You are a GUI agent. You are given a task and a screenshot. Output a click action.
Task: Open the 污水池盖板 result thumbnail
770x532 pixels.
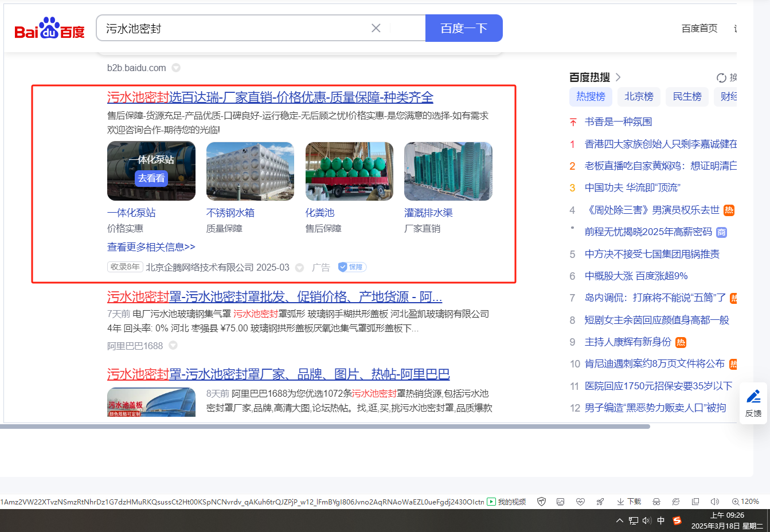coord(151,402)
